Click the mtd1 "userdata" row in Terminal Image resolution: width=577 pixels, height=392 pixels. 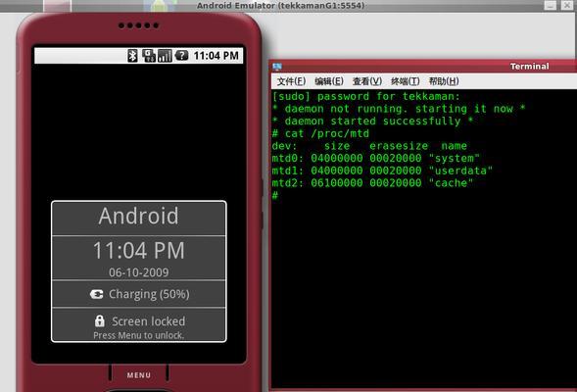click(382, 171)
